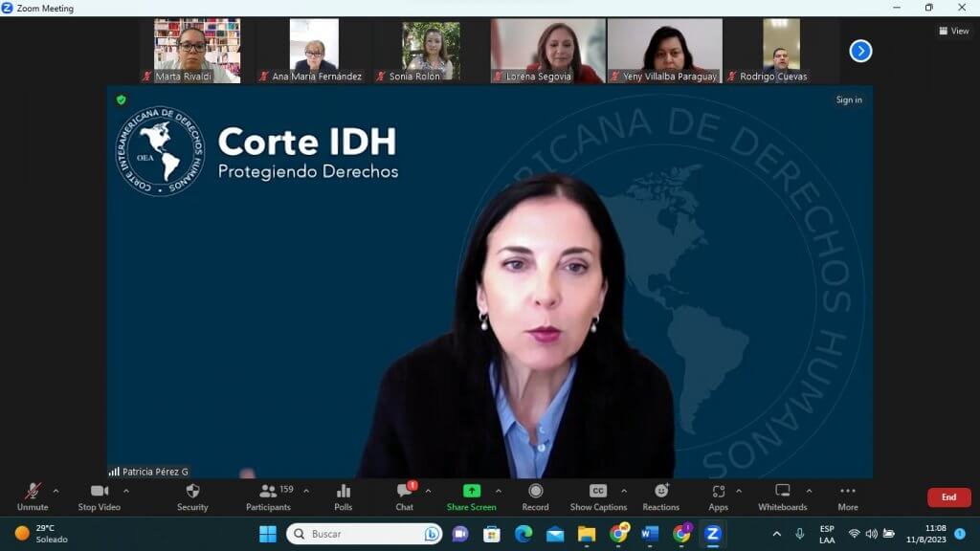Expand caption options arrow

pyautogui.click(x=624, y=491)
